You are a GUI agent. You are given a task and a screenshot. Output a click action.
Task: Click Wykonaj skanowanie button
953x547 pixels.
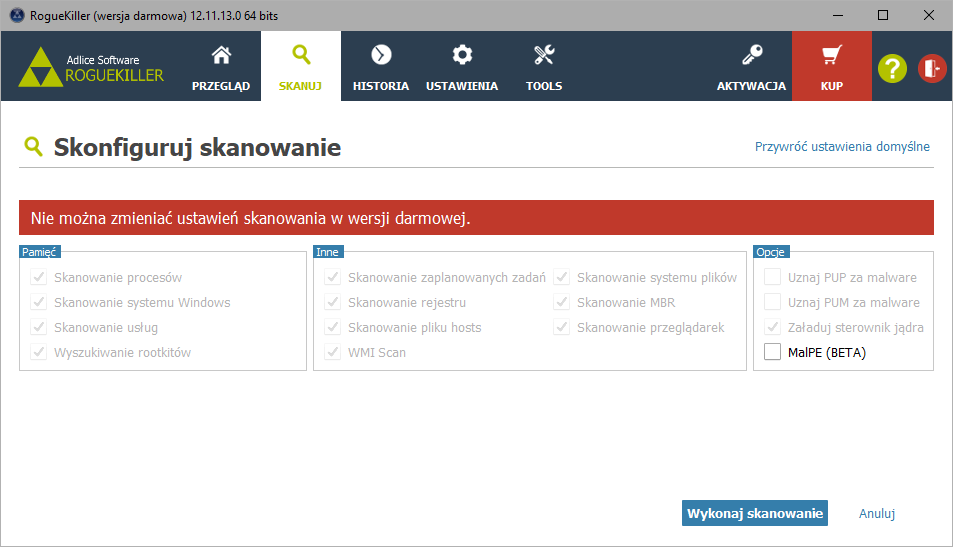click(x=755, y=513)
